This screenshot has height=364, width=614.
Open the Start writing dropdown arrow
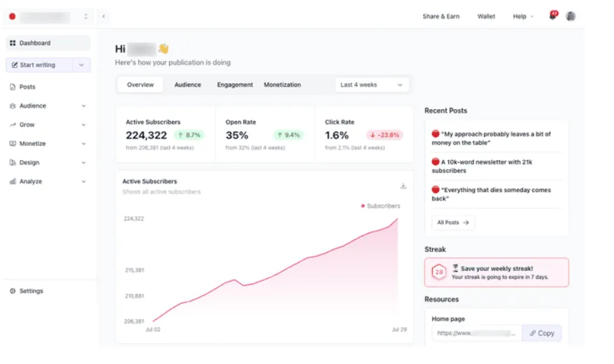click(x=81, y=65)
